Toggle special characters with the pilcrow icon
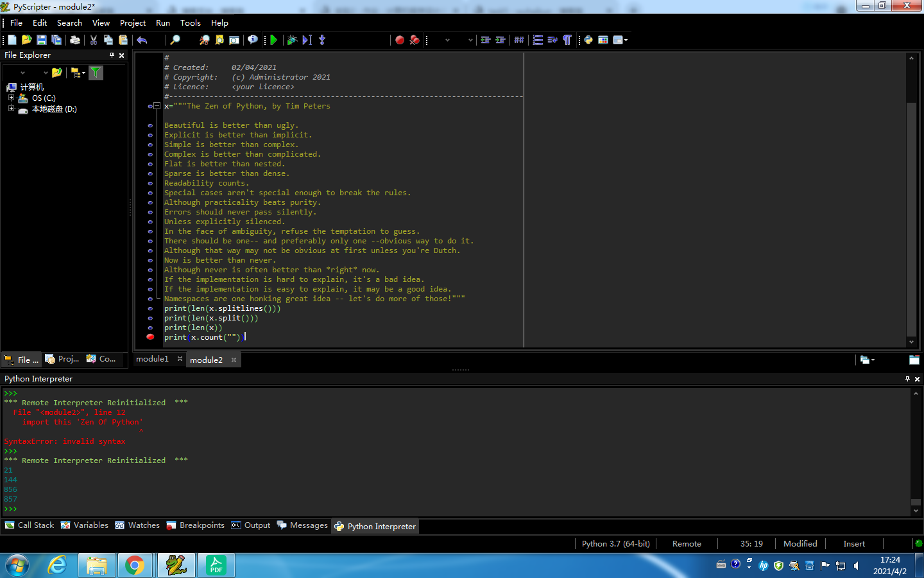This screenshot has width=924, height=578. click(x=567, y=40)
